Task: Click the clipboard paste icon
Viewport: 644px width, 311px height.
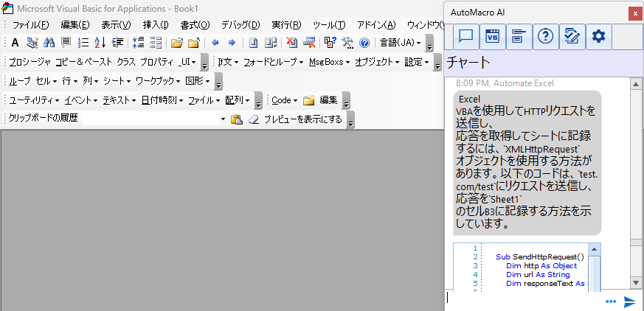Action: [236, 119]
